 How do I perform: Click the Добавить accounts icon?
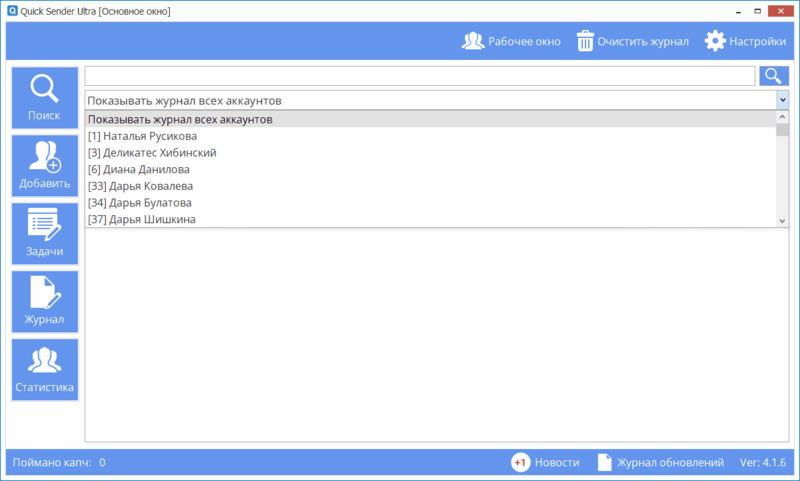[x=44, y=166]
